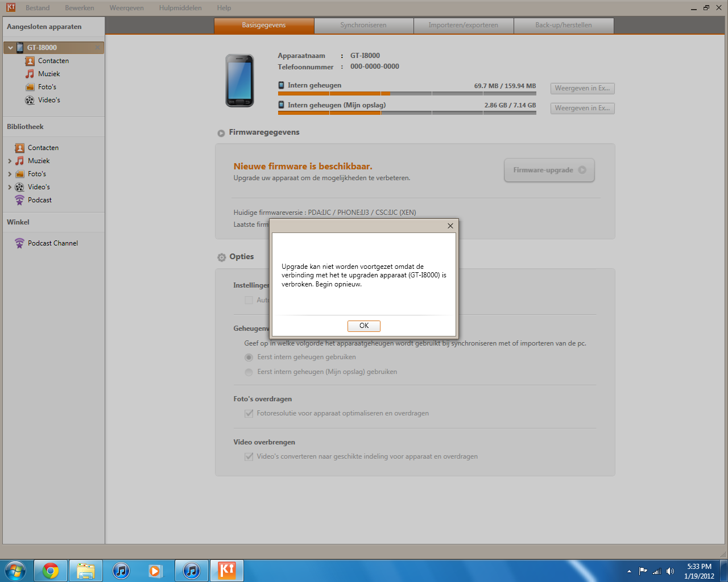Screen dimensions: 728x582
Task: Select Eerst intern geheugen (Mijn opslag) gebruiken
Action: [249, 372]
